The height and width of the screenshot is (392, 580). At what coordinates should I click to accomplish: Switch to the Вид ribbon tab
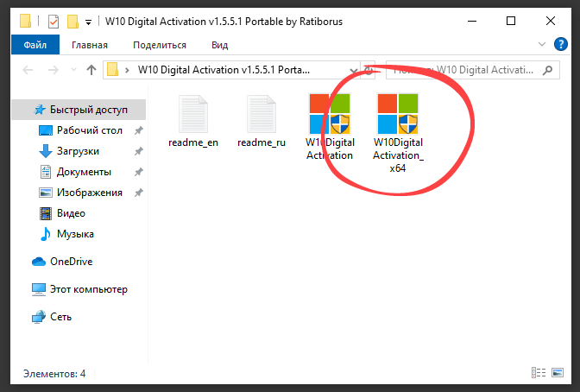(219, 45)
